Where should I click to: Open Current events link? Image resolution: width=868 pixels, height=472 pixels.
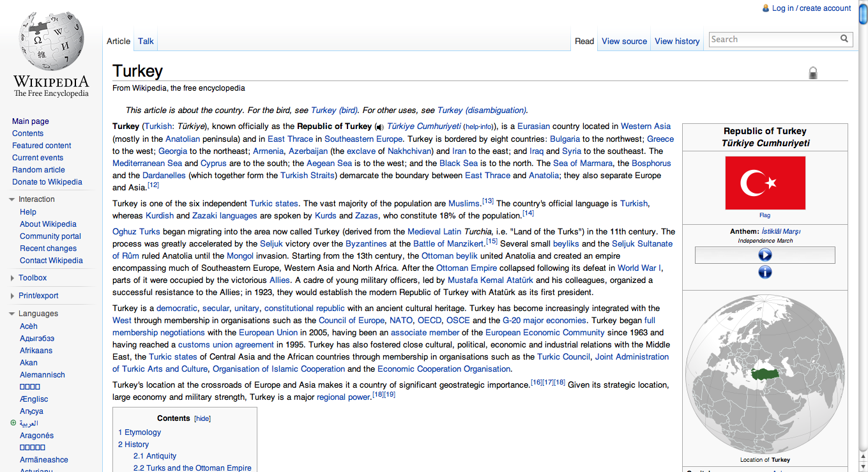click(38, 158)
